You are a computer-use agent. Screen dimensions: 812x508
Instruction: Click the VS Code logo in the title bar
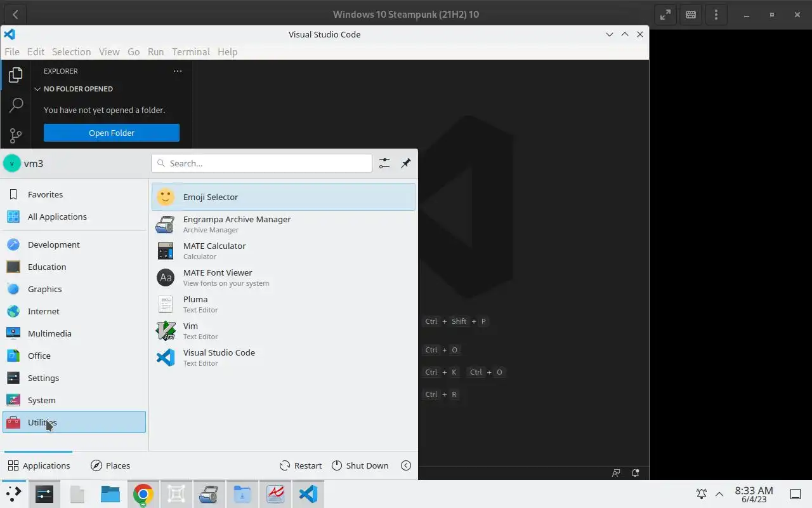[10, 34]
